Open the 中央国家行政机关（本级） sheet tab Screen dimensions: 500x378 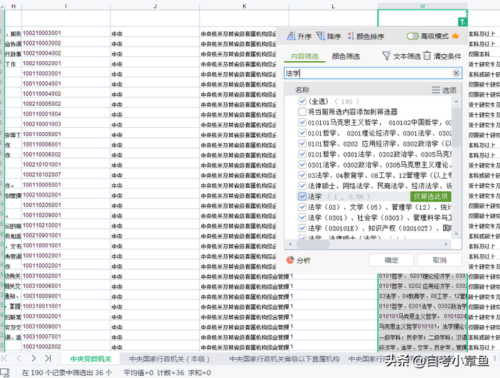tap(169, 359)
